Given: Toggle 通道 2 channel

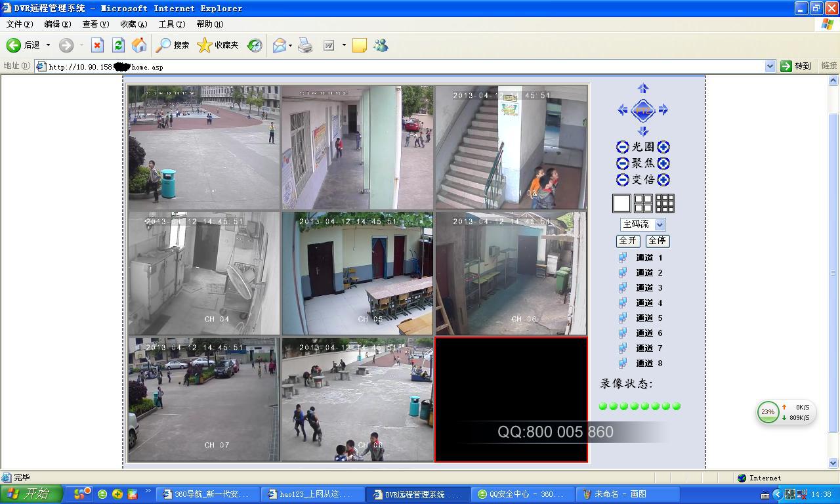Looking at the screenshot, I should click(x=641, y=273).
